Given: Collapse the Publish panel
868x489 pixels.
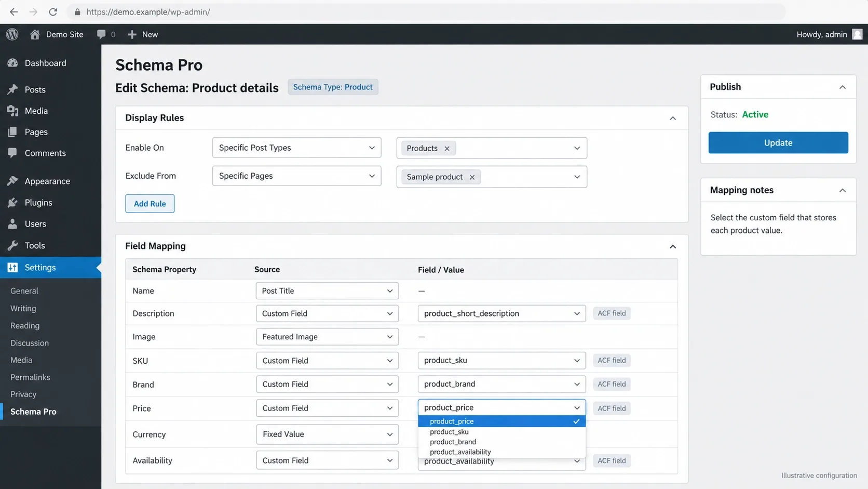Looking at the screenshot, I should [x=842, y=87].
